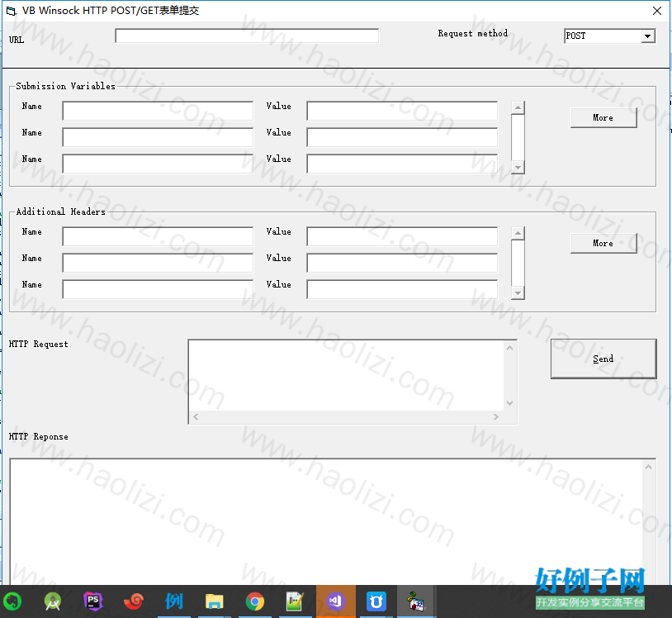Send the HTTP request

click(603, 359)
